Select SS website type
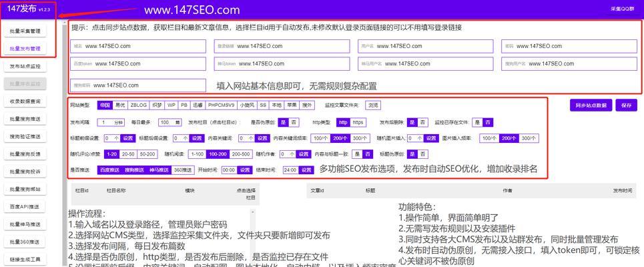This screenshot has height=267, width=644. pyautogui.click(x=263, y=105)
